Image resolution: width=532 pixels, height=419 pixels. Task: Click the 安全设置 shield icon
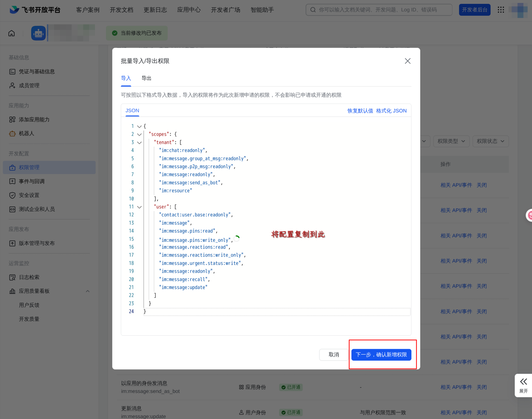pyautogui.click(x=12, y=195)
